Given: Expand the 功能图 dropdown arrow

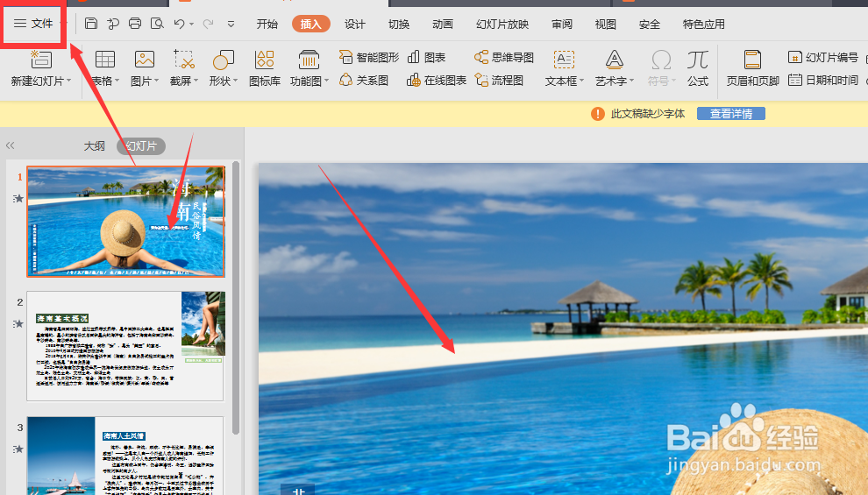Looking at the screenshot, I should (327, 81).
